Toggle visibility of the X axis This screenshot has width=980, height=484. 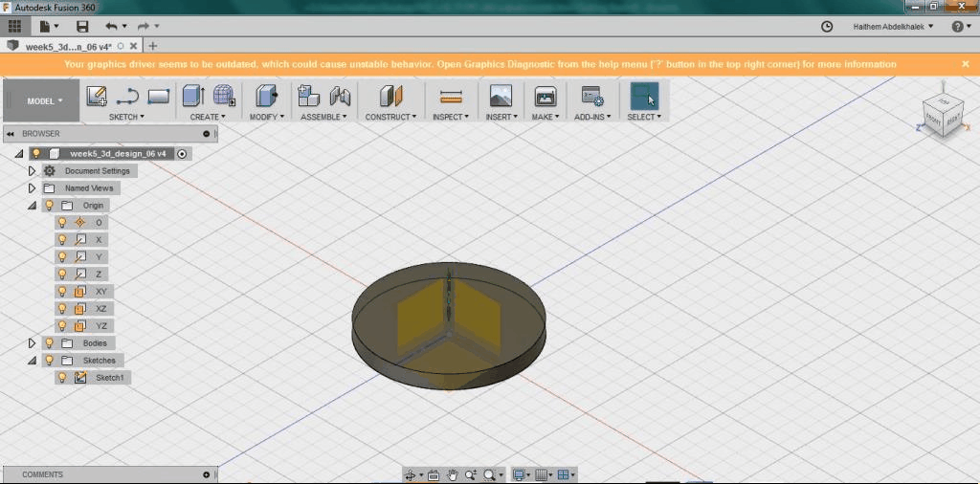(62, 240)
